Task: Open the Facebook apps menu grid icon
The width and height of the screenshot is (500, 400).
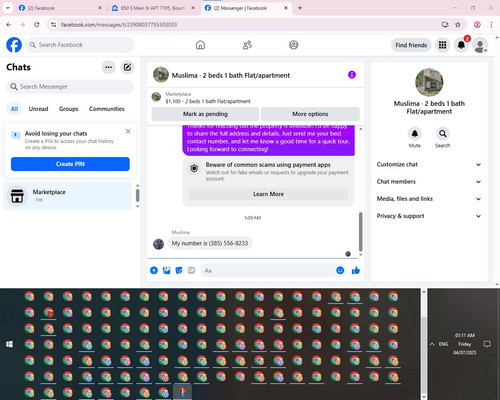Action: tap(442, 45)
